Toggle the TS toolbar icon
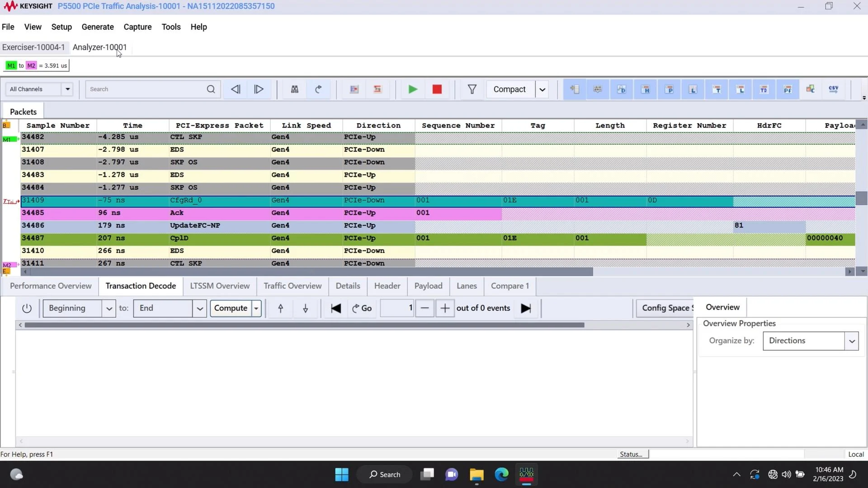Image resolution: width=868 pixels, height=488 pixels. (764, 89)
